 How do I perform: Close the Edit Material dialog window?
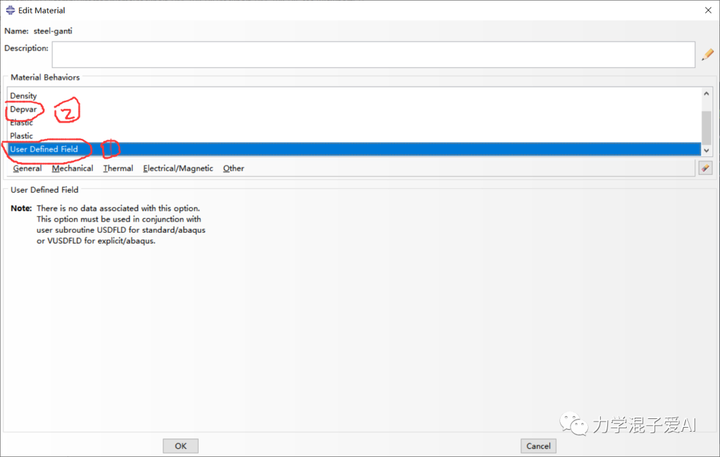[x=705, y=10]
